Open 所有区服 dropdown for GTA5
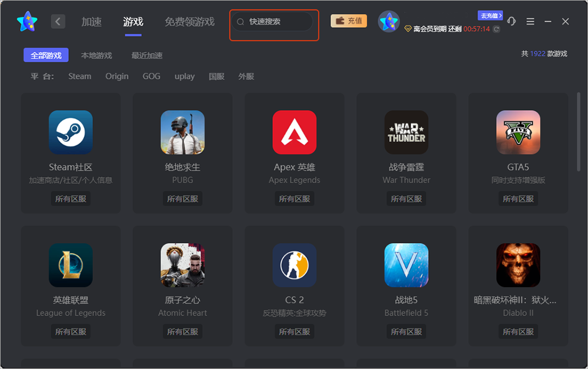The image size is (588, 369). (x=518, y=198)
